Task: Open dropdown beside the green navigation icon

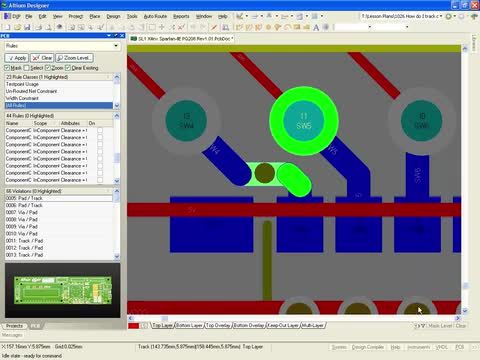Action: coord(455,16)
